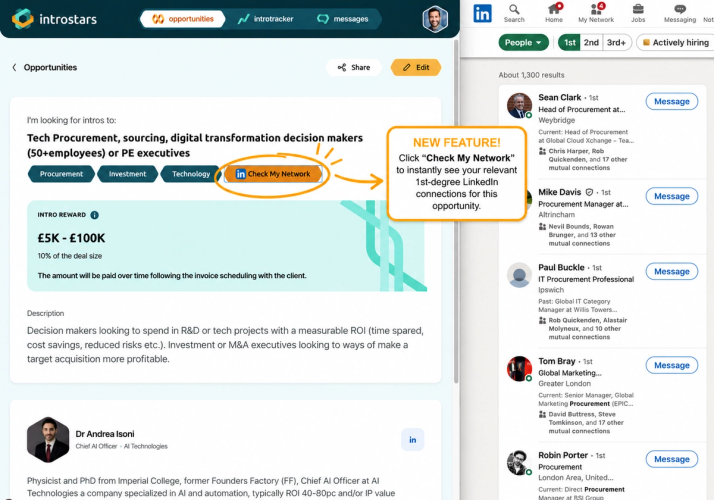This screenshot has width=714, height=500.
Task: View Paul Buckle's mutual connections
Action: point(583,329)
